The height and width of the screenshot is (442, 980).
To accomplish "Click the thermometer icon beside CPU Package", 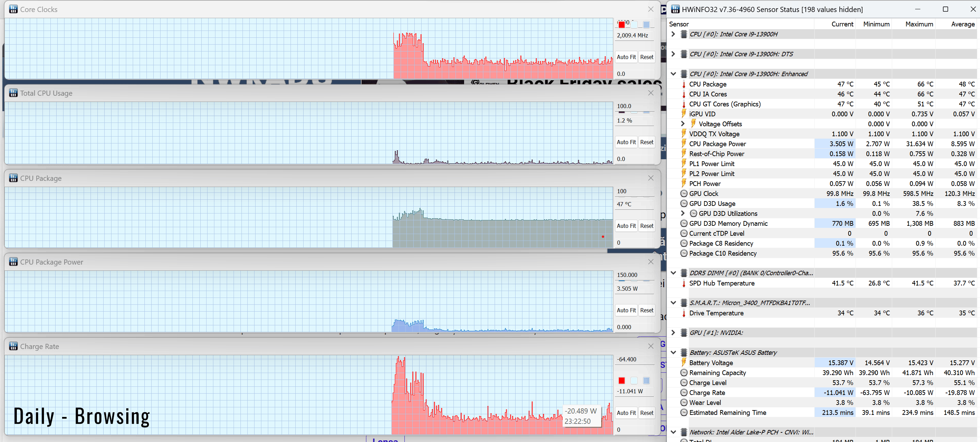I will point(684,84).
